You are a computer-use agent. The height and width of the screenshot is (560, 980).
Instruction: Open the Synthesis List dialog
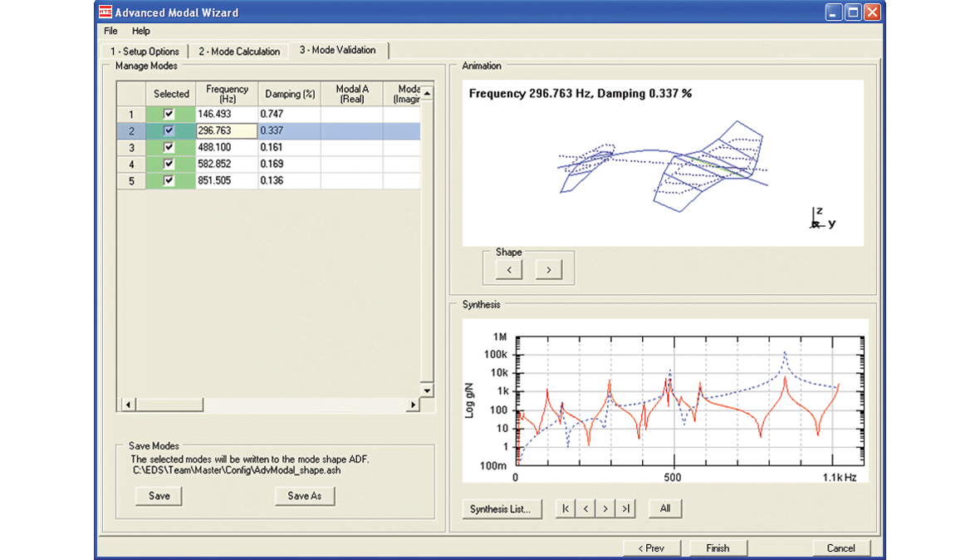(x=502, y=508)
